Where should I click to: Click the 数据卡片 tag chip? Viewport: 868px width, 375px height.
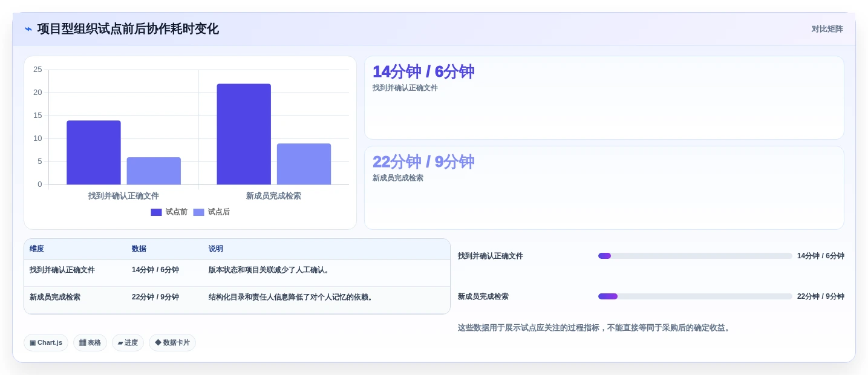[172, 343]
